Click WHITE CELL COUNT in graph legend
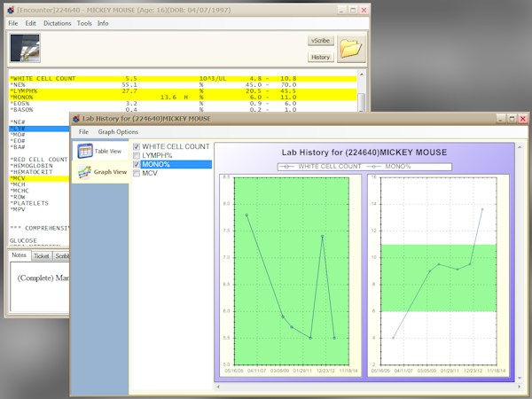Image resolution: width=532 pixels, height=399 pixels. pos(321,167)
